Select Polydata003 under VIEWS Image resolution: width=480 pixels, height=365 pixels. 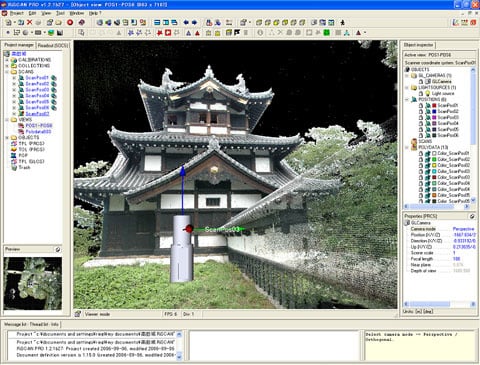(x=38, y=132)
